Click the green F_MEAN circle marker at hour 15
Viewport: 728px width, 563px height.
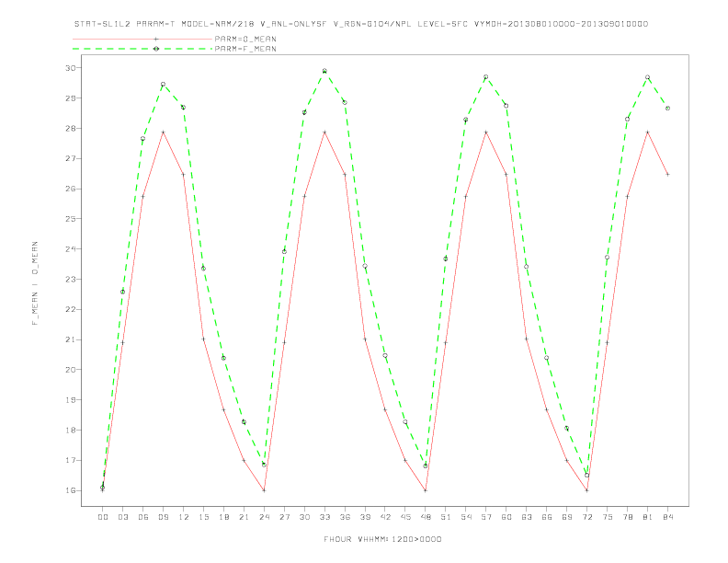tap(203, 269)
